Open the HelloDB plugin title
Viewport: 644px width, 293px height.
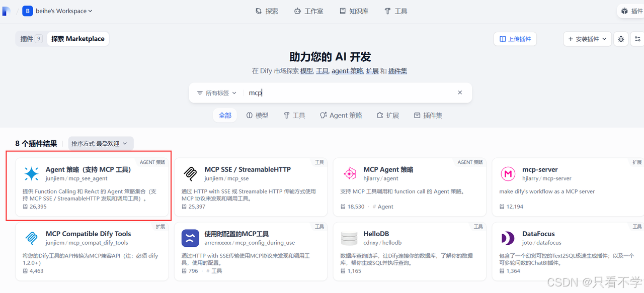coord(376,234)
